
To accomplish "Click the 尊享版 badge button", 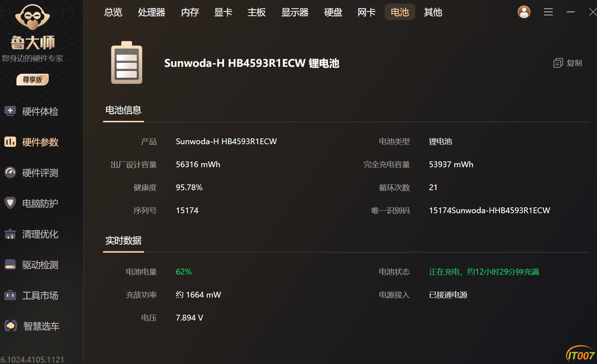I will (x=33, y=80).
